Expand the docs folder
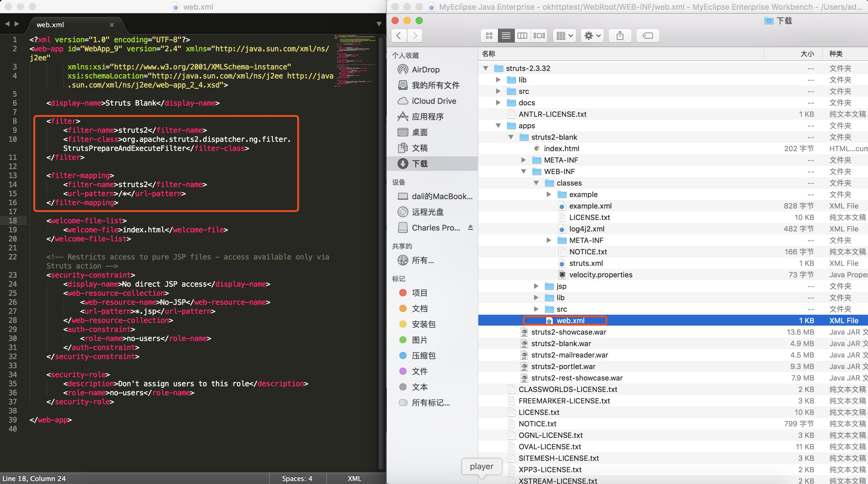Viewport: 868px width, 484px height. click(x=498, y=103)
